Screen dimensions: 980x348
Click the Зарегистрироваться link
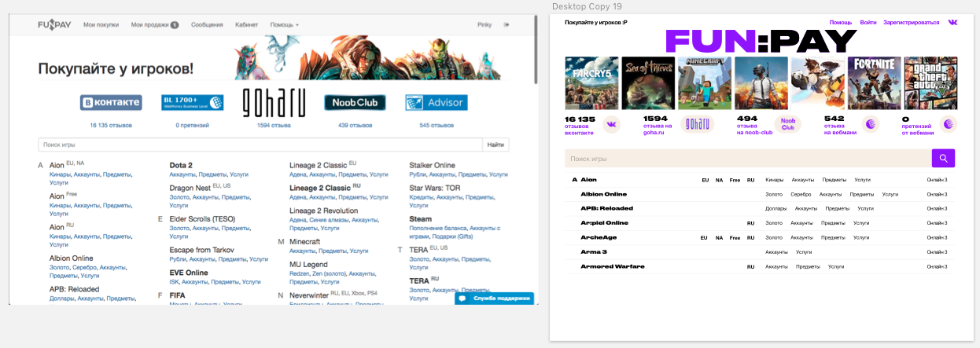(x=911, y=23)
